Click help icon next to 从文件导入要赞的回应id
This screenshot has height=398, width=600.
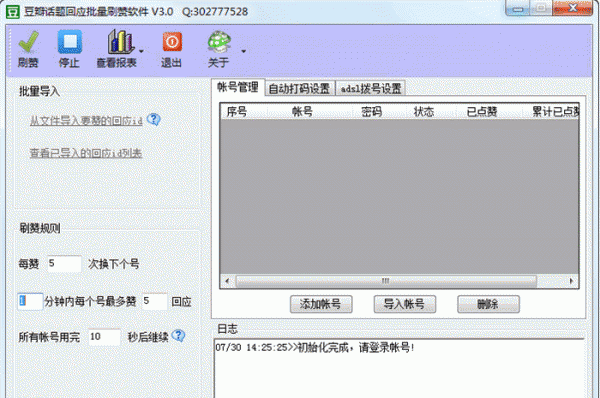pyautogui.click(x=153, y=120)
